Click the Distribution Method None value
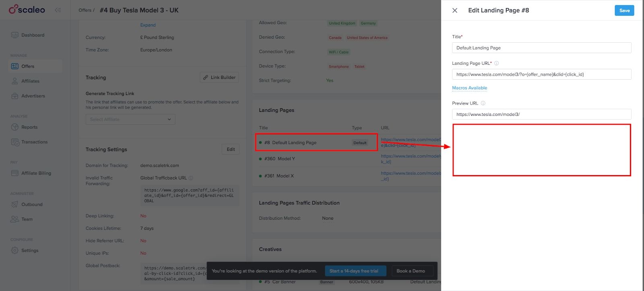The width and height of the screenshot is (644, 291). click(328, 218)
